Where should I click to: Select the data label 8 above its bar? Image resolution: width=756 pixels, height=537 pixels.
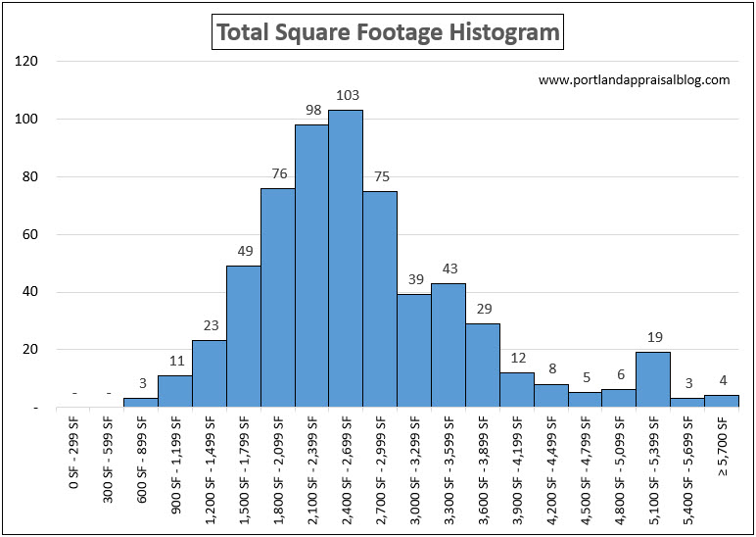(x=551, y=370)
